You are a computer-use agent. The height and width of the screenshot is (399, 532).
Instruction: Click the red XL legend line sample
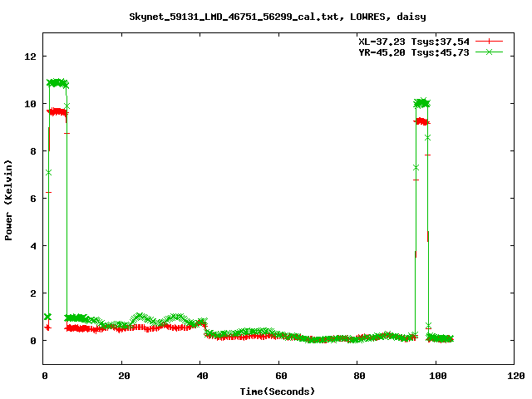[x=489, y=42]
